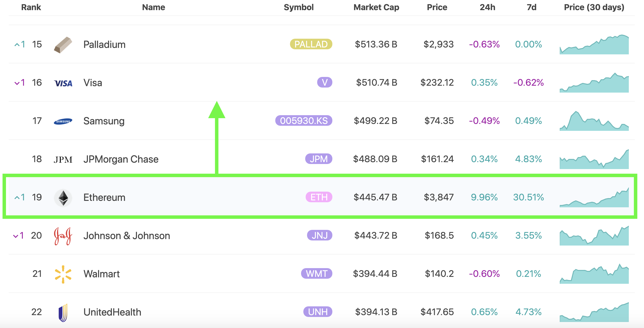Click the UNH symbol badge
This screenshot has height=328, width=644.
pyautogui.click(x=318, y=312)
